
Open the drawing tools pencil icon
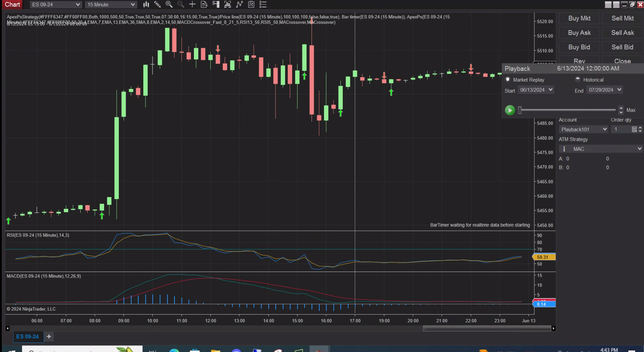click(157, 4)
